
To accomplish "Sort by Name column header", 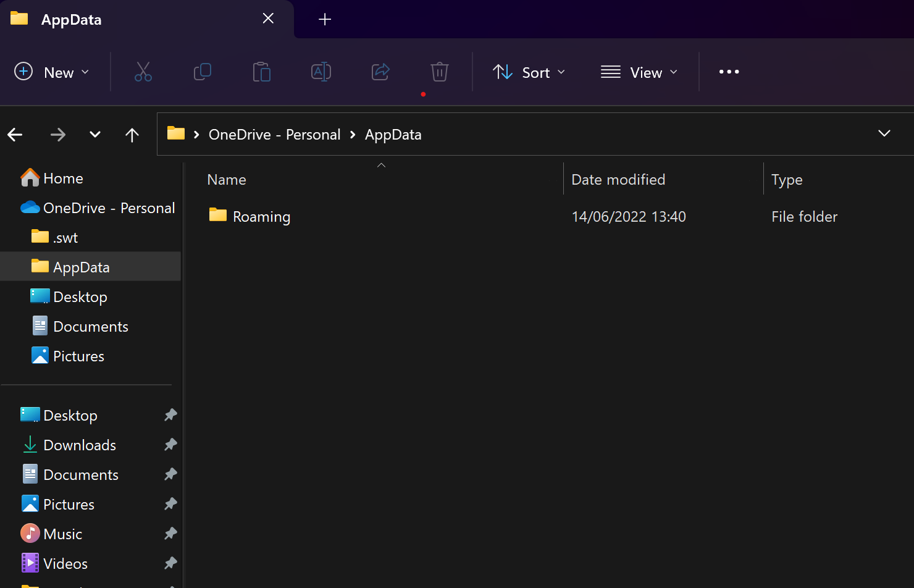I will pyautogui.click(x=227, y=180).
